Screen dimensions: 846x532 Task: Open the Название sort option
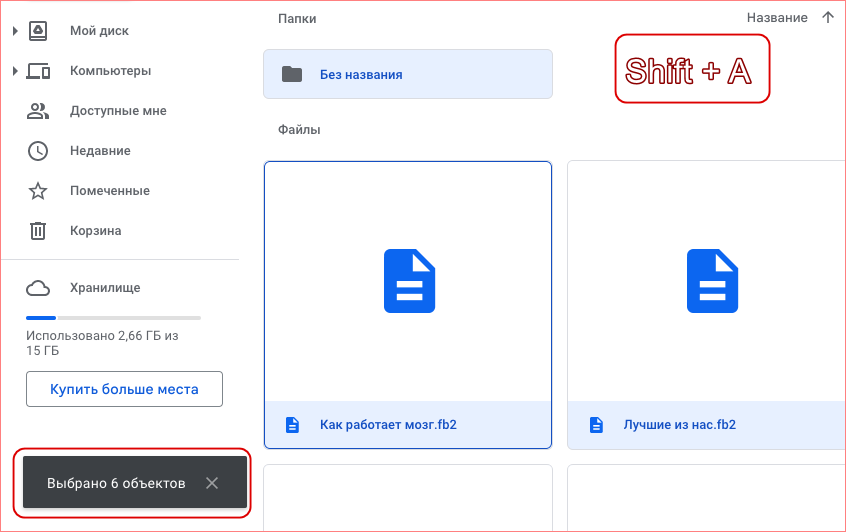coord(777,18)
